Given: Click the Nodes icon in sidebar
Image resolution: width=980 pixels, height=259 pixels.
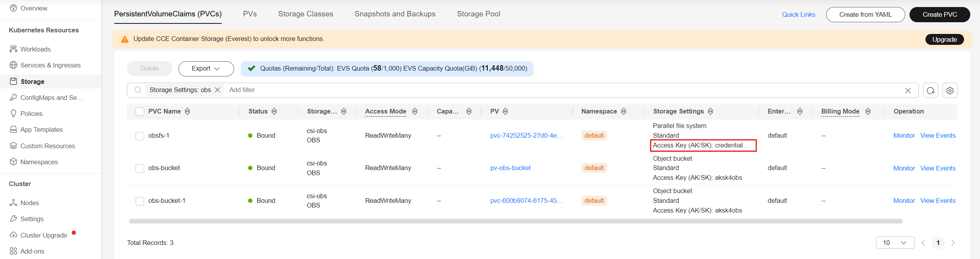Looking at the screenshot, I should click(x=13, y=203).
